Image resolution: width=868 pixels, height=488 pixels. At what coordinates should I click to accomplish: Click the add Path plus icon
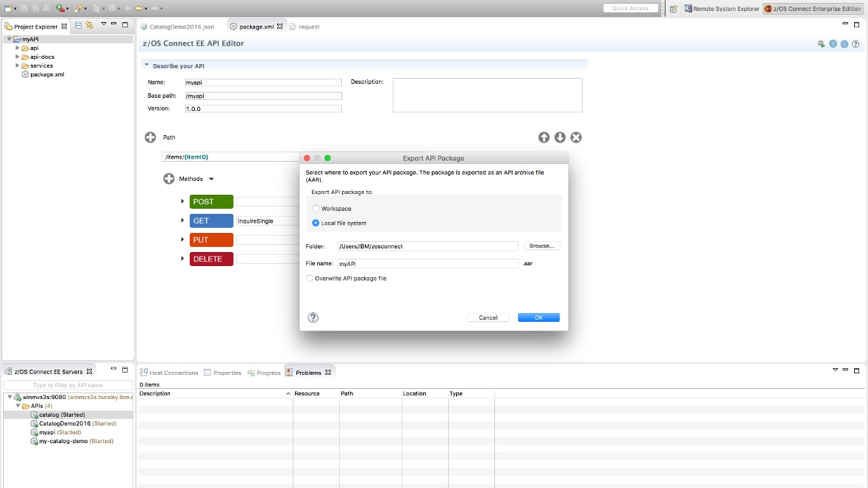pos(150,137)
